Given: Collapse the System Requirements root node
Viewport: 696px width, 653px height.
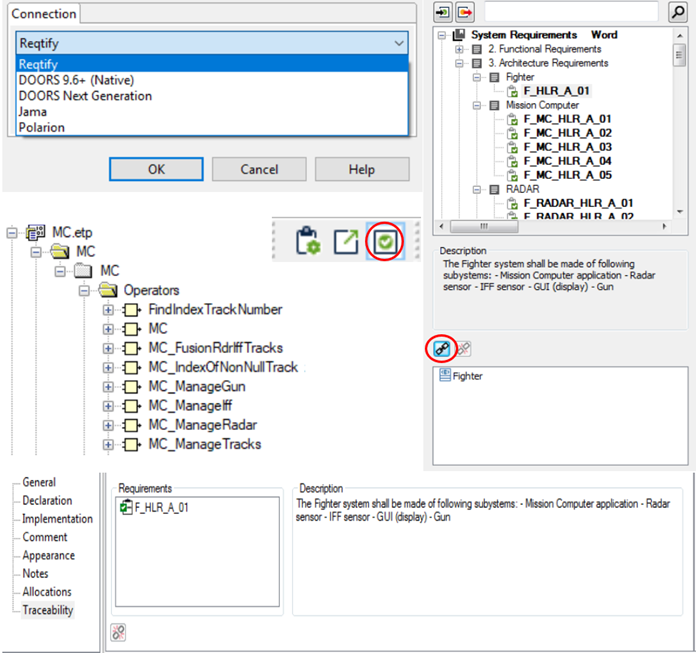Looking at the screenshot, I should pos(442,35).
